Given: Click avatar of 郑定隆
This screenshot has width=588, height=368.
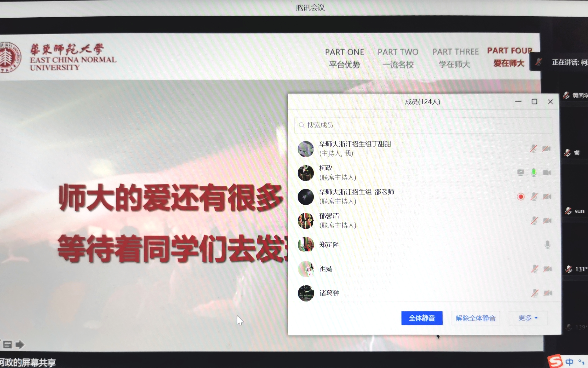Looking at the screenshot, I should (306, 245).
